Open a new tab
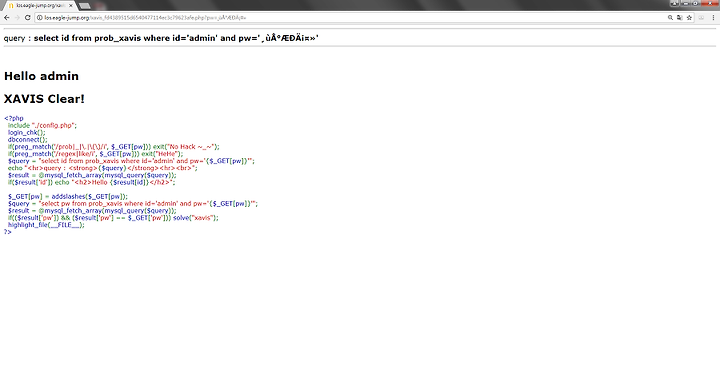Viewport: 720px width, 389px height. (x=84, y=6)
